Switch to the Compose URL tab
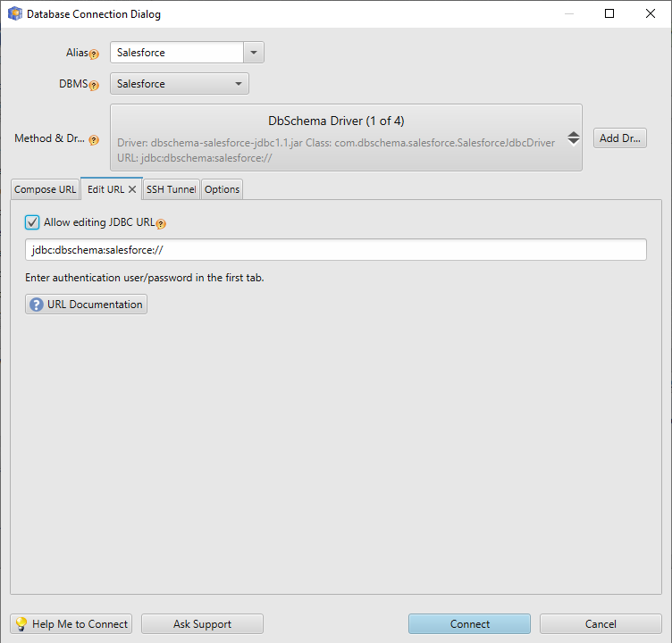 [45, 189]
